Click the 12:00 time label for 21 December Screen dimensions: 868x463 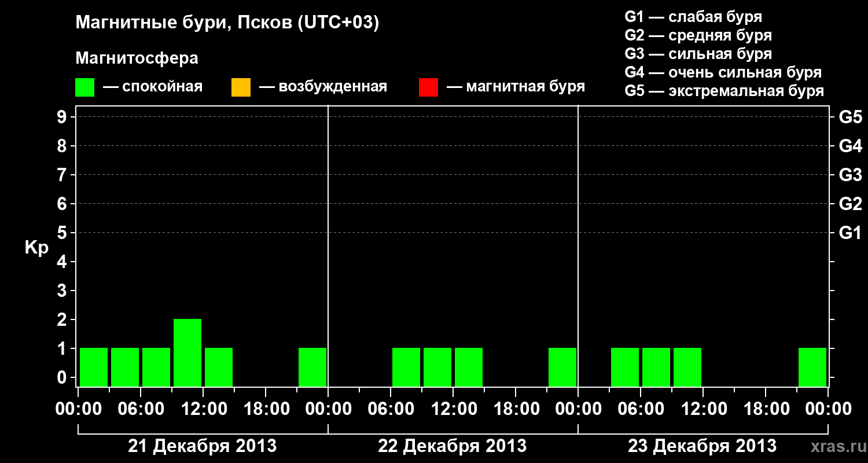click(203, 409)
